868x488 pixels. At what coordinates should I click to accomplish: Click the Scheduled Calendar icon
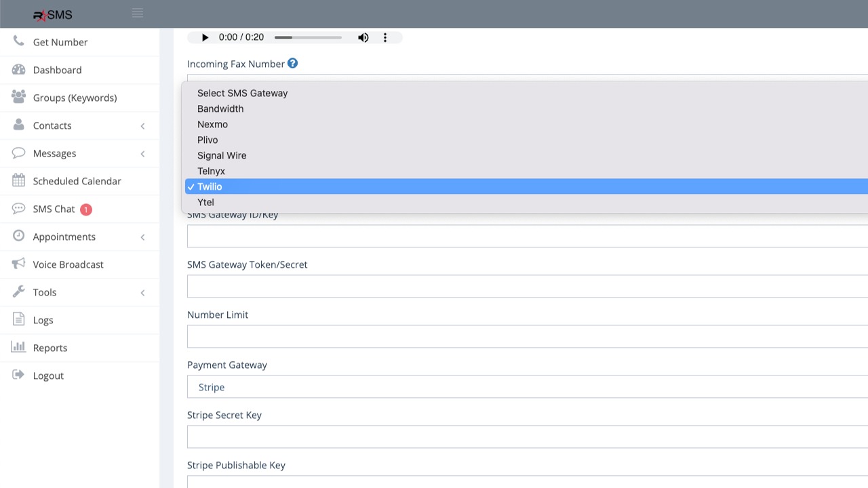coord(18,180)
